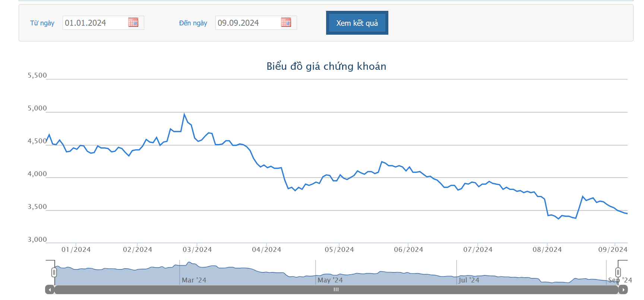Click the 5,000 y-axis label
This screenshot has height=300, width=644.
(x=37, y=108)
